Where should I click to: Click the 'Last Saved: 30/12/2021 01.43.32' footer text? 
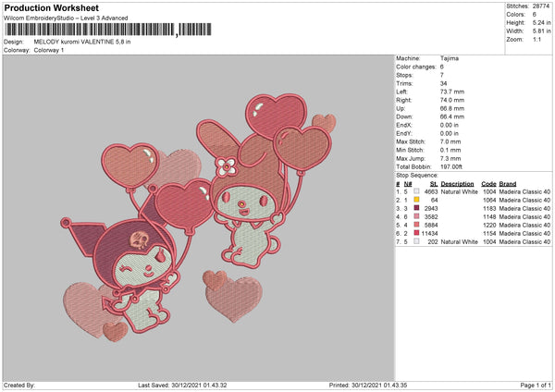click(x=182, y=385)
